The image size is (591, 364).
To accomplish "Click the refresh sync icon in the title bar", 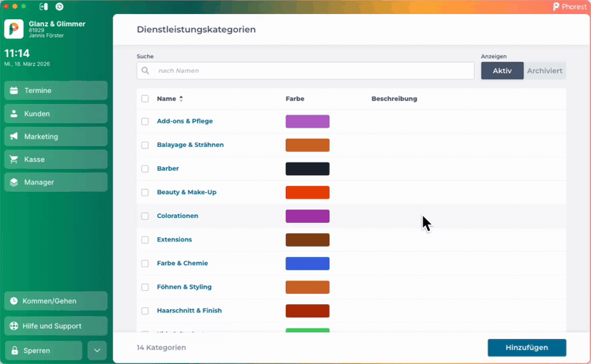I will tap(59, 7).
